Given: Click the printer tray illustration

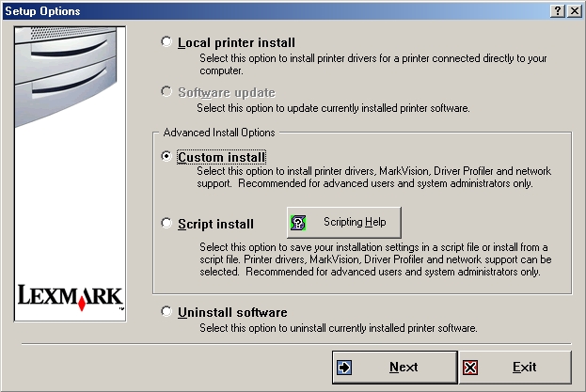Looking at the screenshot, I should [71, 71].
